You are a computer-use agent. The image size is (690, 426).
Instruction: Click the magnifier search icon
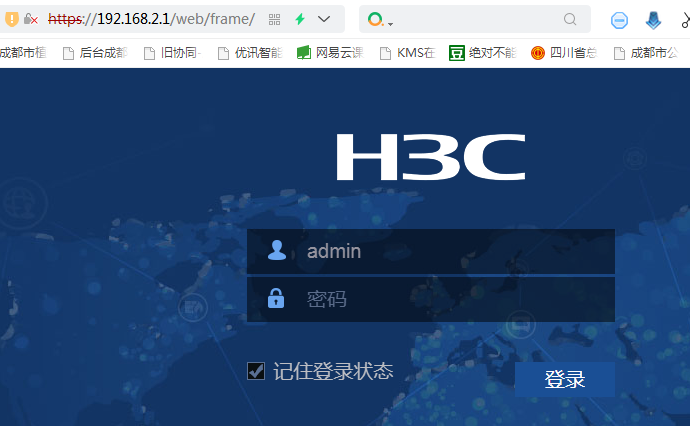[x=570, y=19]
